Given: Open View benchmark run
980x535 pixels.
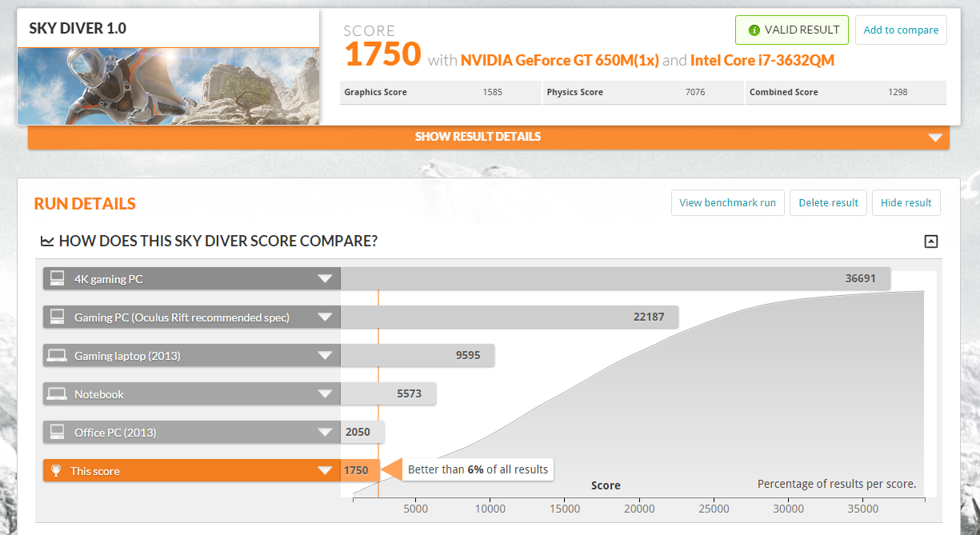Looking at the screenshot, I should tap(727, 202).
